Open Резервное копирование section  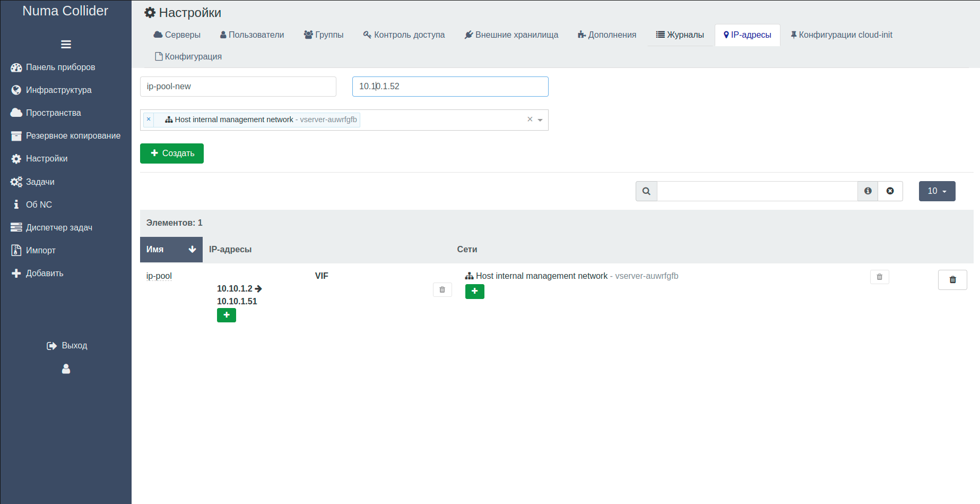pos(66,136)
